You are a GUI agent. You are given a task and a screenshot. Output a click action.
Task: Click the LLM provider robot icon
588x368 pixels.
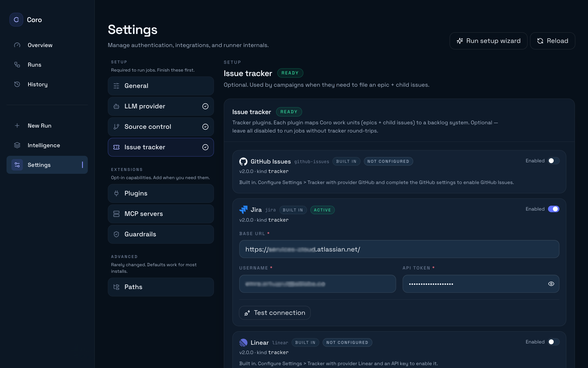[x=116, y=106]
